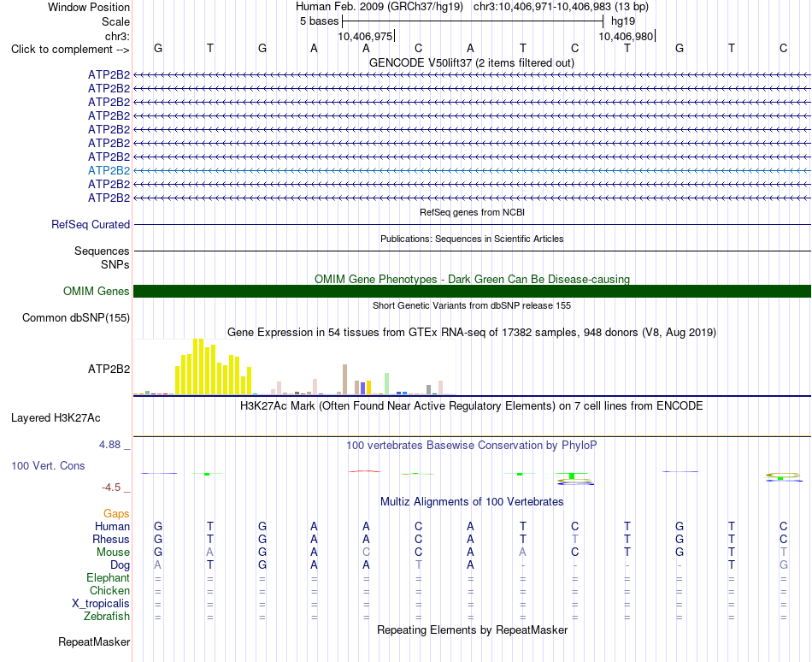Click '100 vertebrates Basewise Conservation by PhyloP' title

tap(472, 445)
